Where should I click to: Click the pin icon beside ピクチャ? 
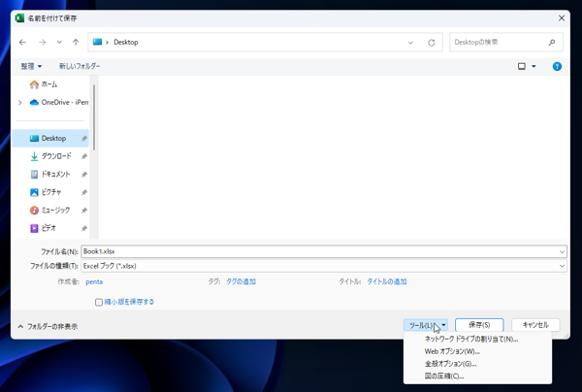tap(84, 192)
